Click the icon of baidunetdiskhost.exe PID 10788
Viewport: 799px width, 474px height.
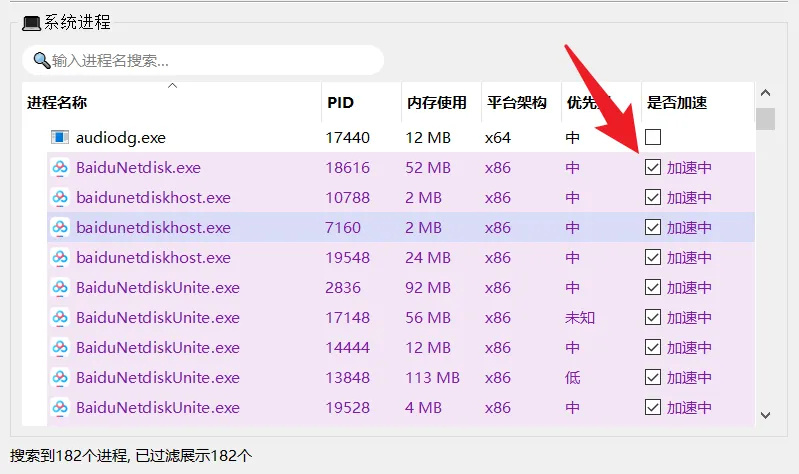[60, 197]
